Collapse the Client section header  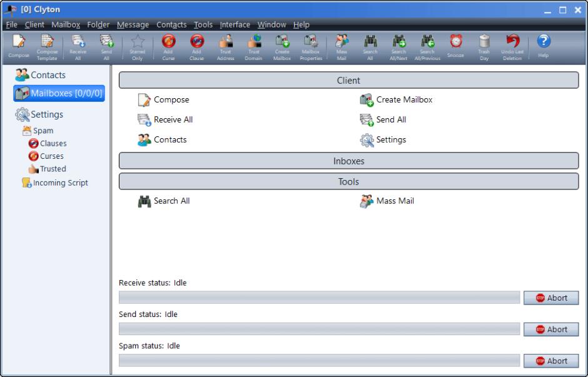point(348,80)
